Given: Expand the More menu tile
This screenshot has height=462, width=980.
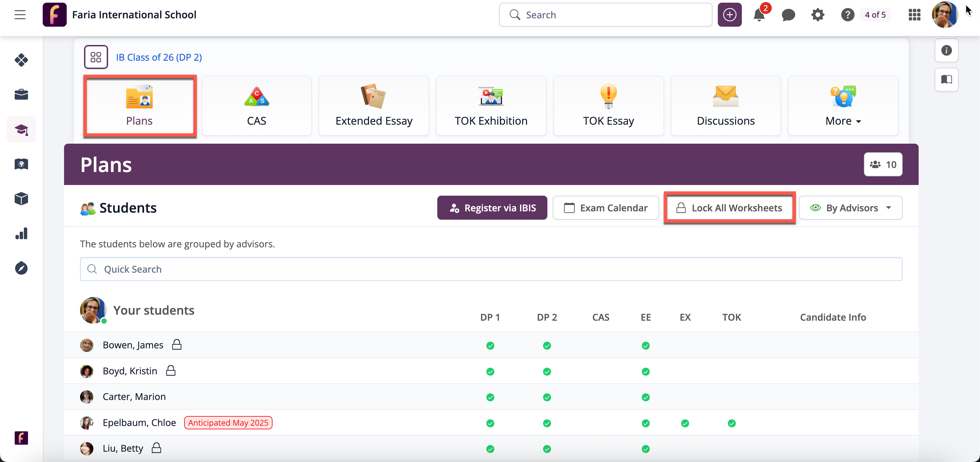Looking at the screenshot, I should (x=843, y=106).
